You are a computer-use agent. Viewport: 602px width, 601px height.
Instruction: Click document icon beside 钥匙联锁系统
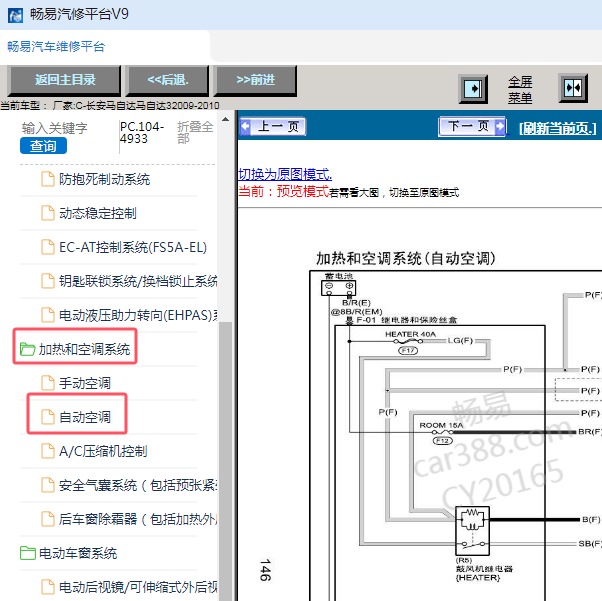[x=48, y=281]
